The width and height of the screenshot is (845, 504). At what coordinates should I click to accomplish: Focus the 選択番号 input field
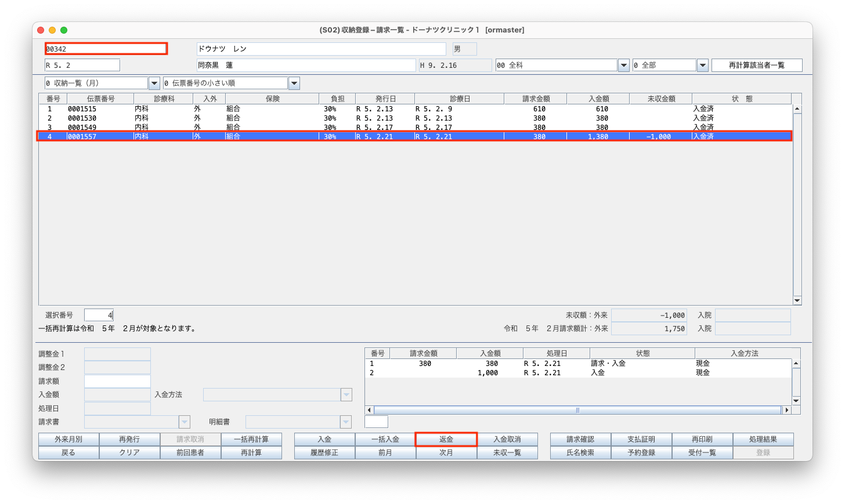99,315
